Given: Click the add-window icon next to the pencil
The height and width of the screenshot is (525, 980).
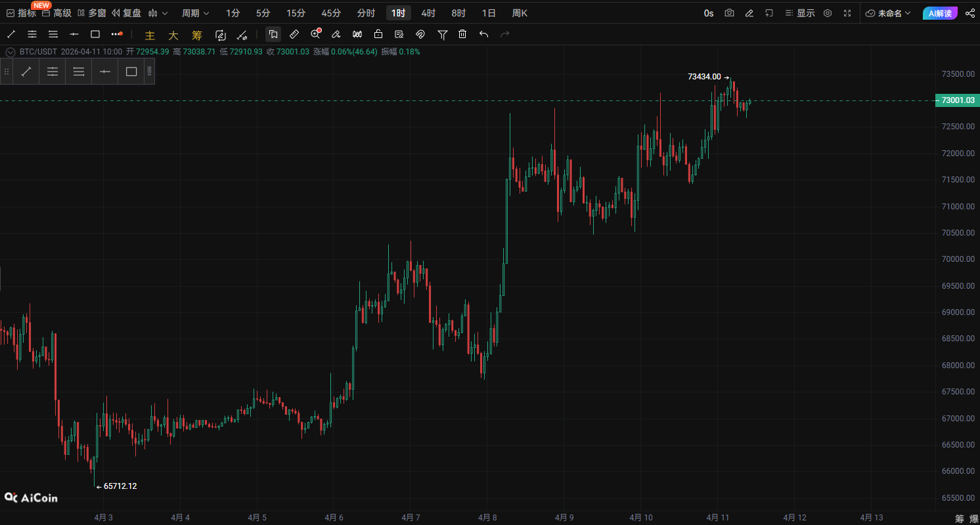Looking at the screenshot, I should (769, 13).
